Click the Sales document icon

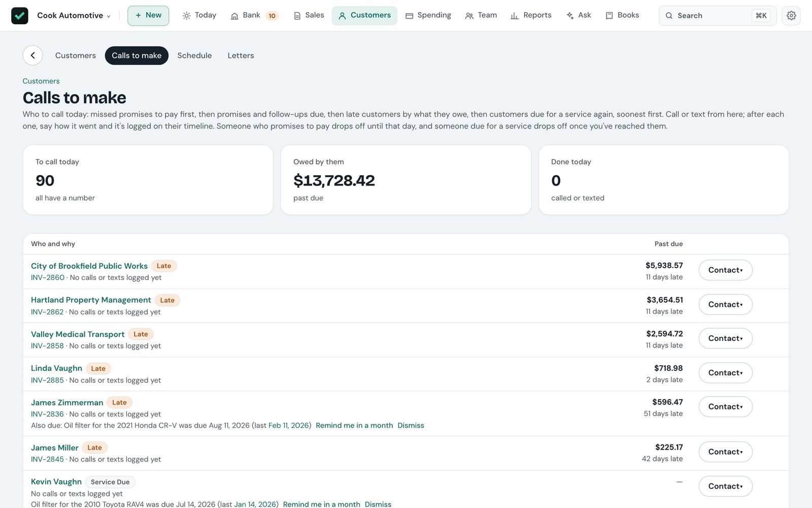click(297, 16)
